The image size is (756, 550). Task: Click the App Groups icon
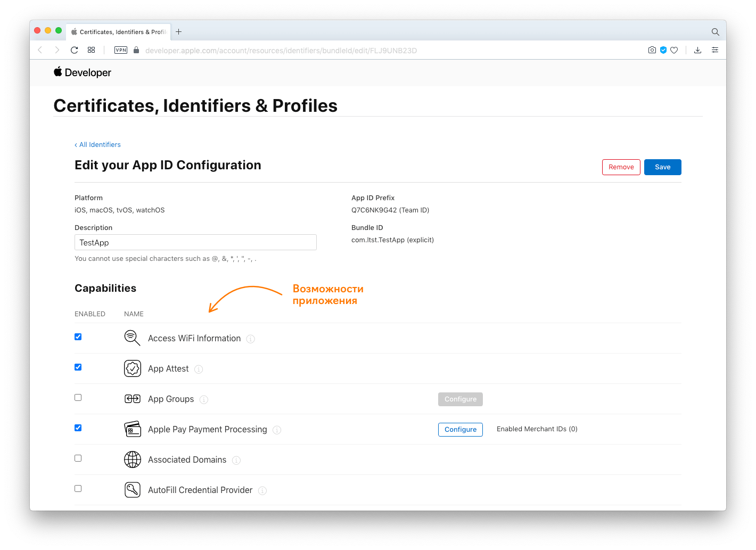(x=133, y=399)
